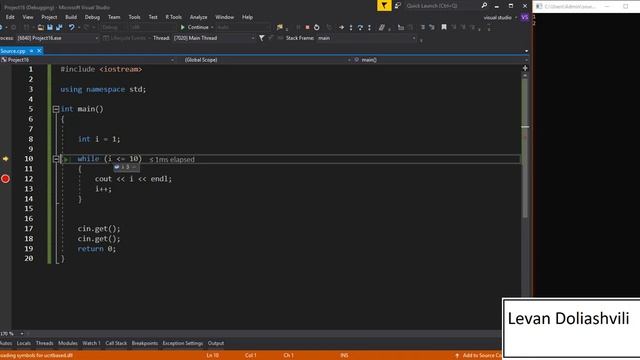Click the Save All icon
Viewport: 640px width, 360px height.
(59, 27)
